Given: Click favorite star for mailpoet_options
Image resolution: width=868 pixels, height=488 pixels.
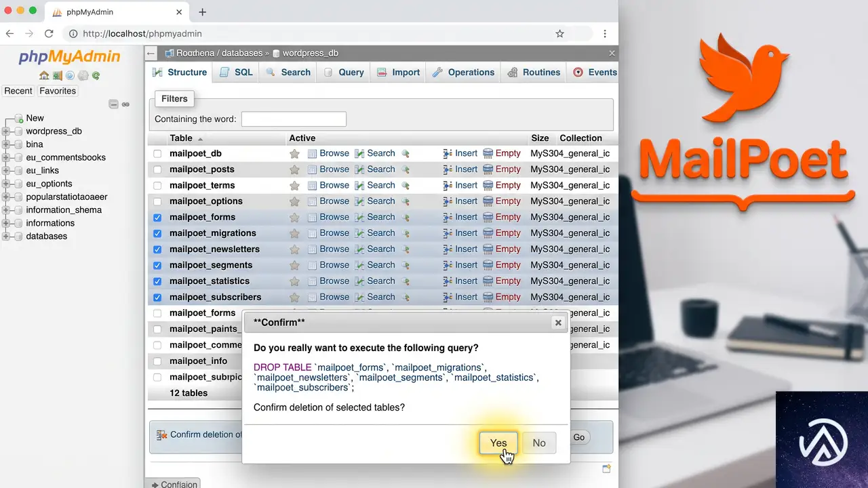Looking at the screenshot, I should pos(294,201).
